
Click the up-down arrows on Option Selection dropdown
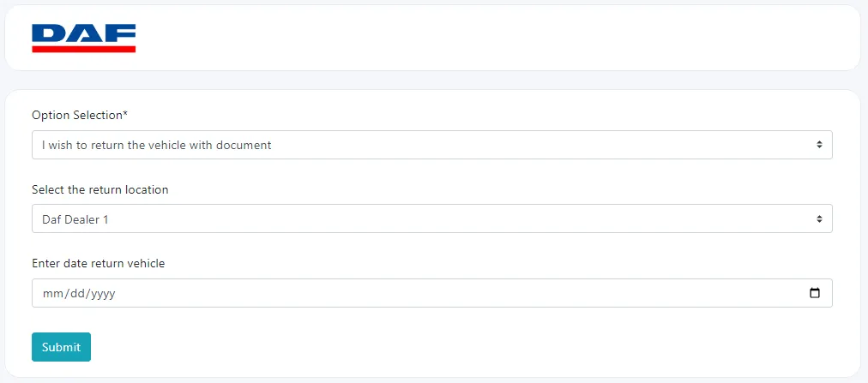[819, 145]
